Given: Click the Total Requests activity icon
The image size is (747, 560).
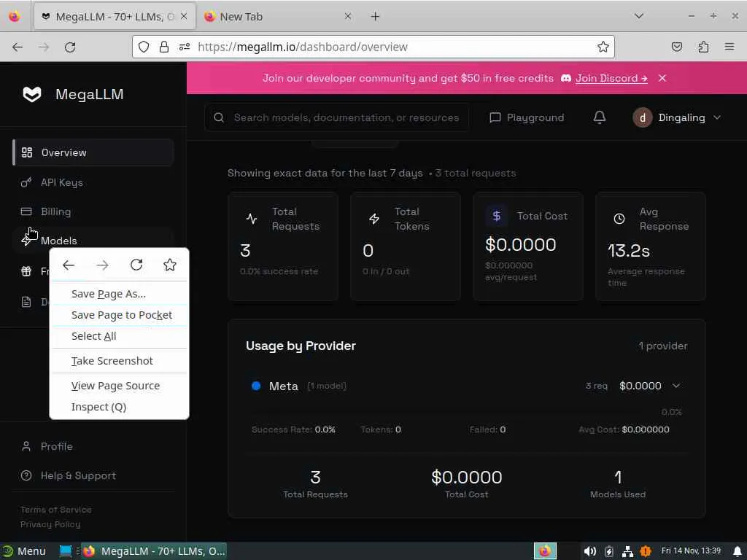Looking at the screenshot, I should coord(252,219).
